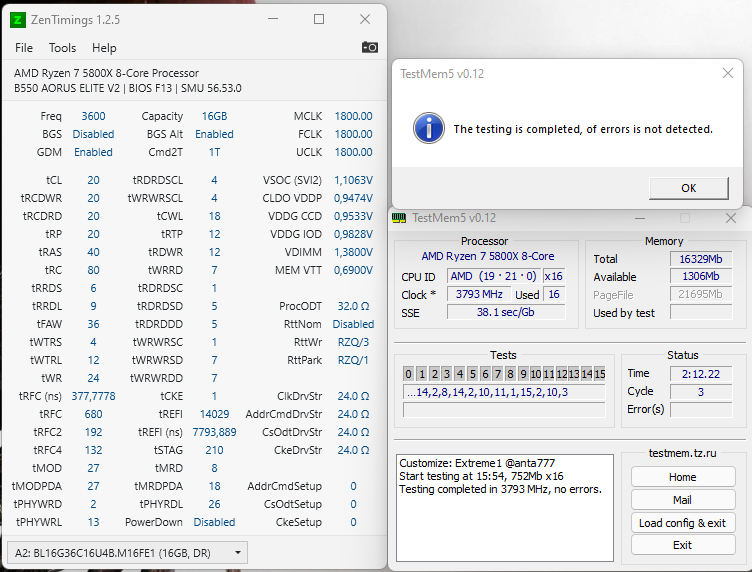Click the x16 threads field
The height and width of the screenshot is (572, 752).
(x=553, y=277)
